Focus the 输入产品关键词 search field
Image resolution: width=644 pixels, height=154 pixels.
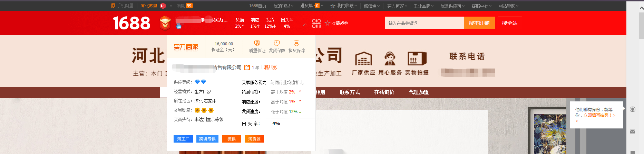pos(424,23)
